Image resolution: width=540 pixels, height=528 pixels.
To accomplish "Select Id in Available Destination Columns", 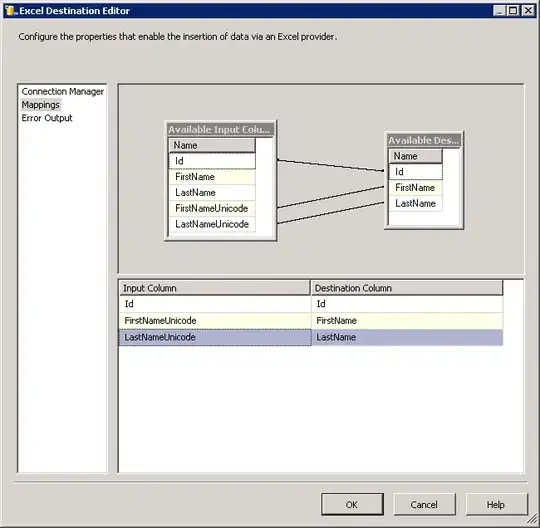I will click(415, 172).
